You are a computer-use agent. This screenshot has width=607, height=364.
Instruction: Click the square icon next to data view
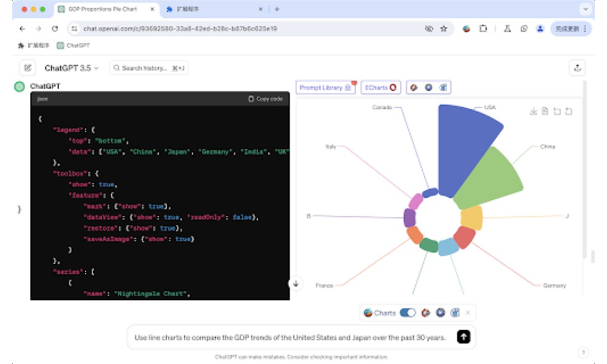click(557, 112)
